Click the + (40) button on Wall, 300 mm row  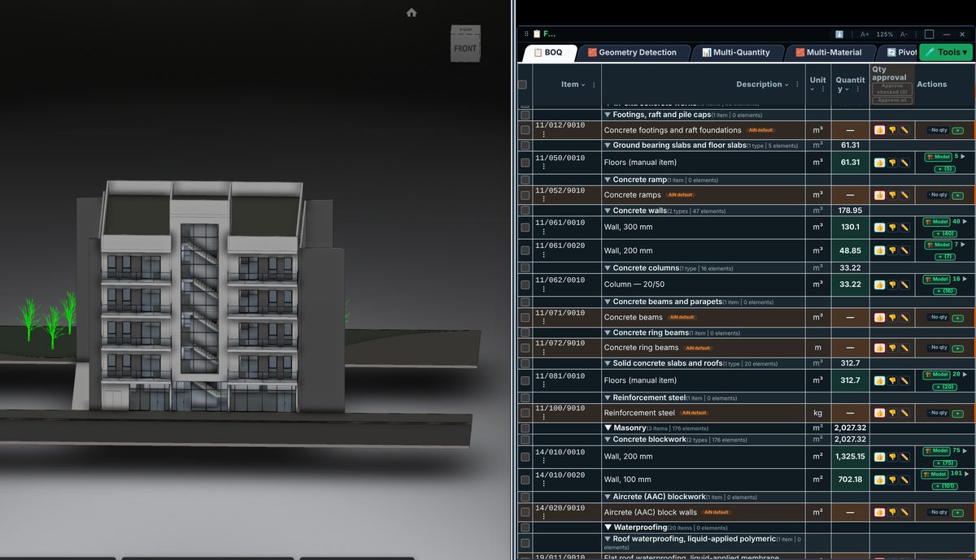(x=943, y=234)
